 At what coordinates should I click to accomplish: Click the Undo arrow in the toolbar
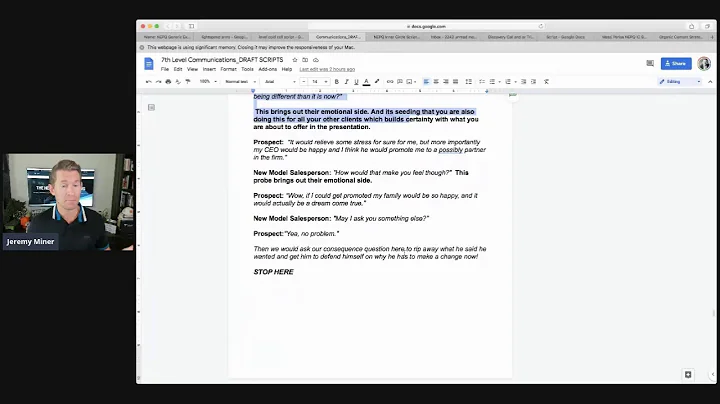[149, 82]
